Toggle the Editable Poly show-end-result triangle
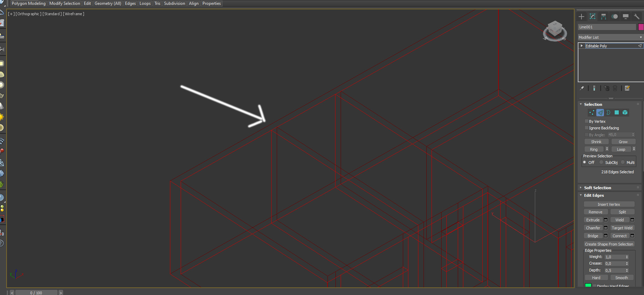The height and width of the screenshot is (295, 644). 640,46
